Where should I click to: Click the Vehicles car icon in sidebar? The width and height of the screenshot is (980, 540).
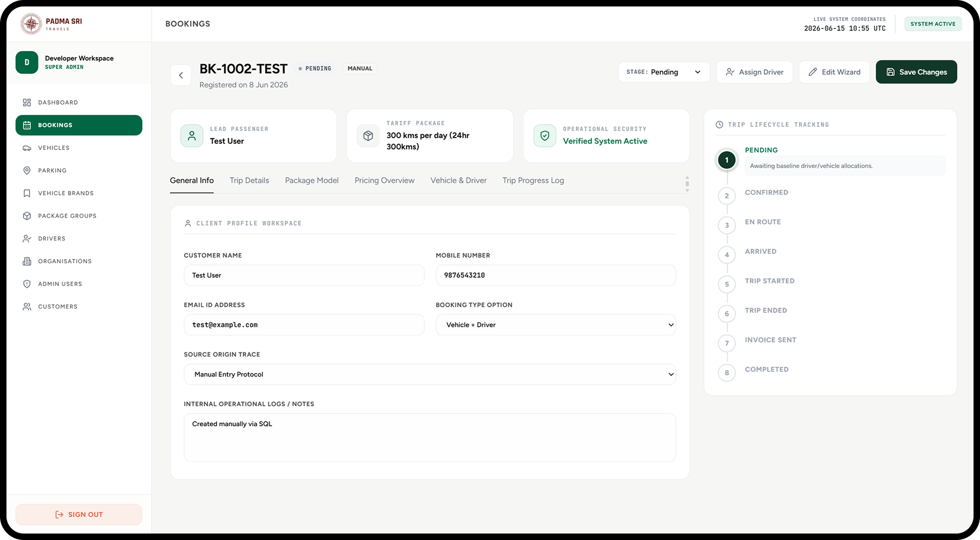(x=27, y=148)
